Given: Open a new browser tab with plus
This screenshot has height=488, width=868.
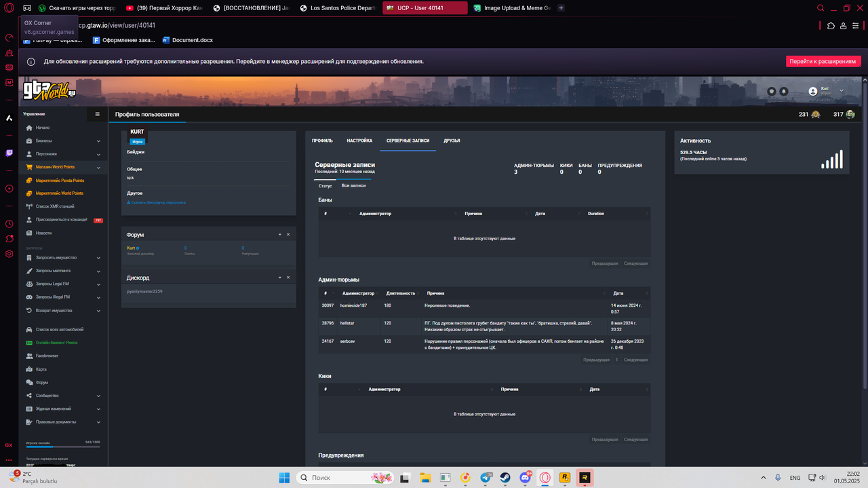Looking at the screenshot, I should coord(561,8).
